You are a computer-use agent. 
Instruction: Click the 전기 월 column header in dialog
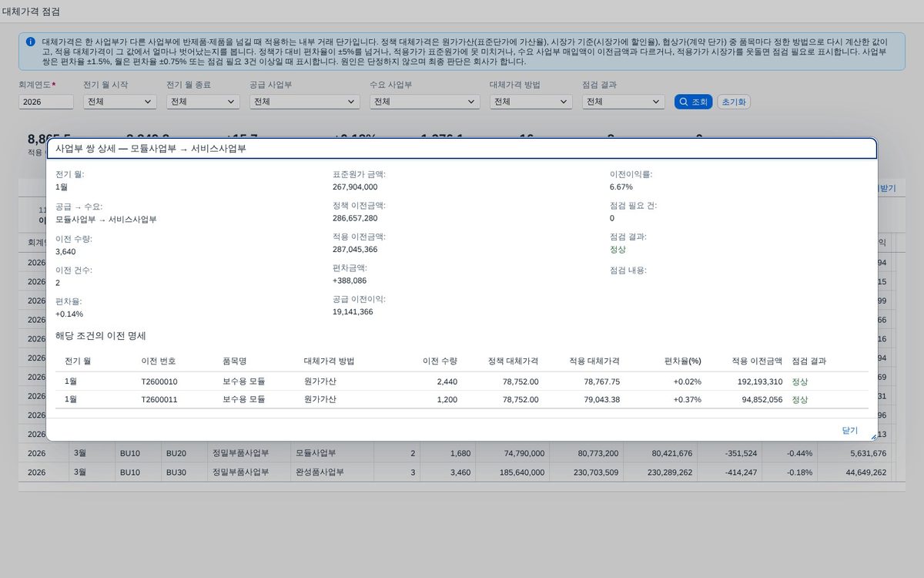pyautogui.click(x=79, y=361)
